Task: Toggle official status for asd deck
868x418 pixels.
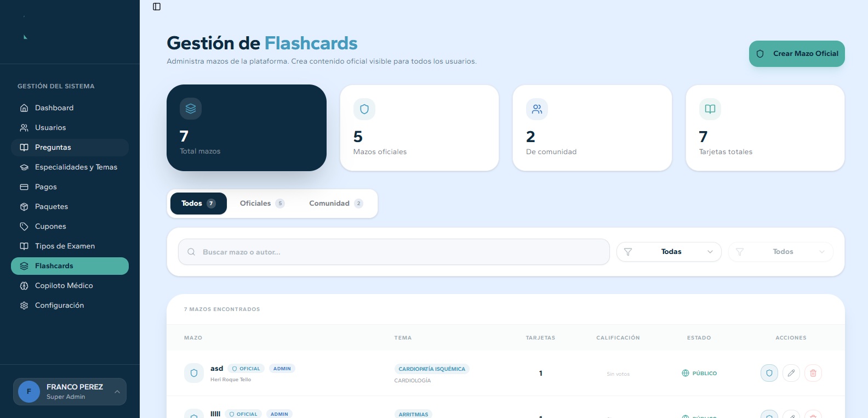Action: (769, 373)
